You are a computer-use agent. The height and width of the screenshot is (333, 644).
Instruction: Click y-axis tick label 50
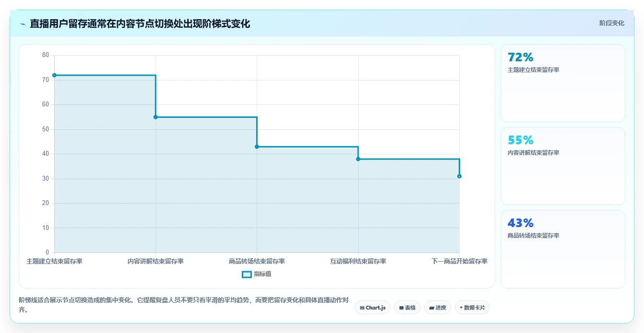pyautogui.click(x=45, y=129)
